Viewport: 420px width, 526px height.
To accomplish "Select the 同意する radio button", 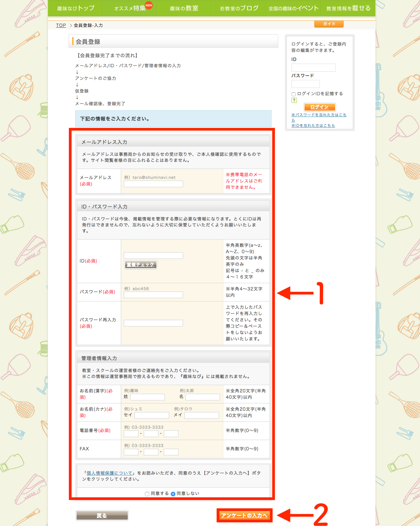I will (x=147, y=494).
